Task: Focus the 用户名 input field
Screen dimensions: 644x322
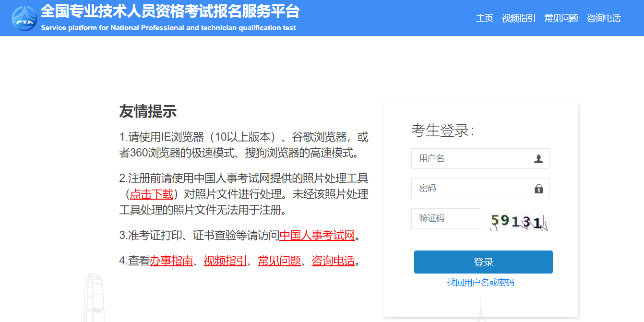Action: click(470, 159)
